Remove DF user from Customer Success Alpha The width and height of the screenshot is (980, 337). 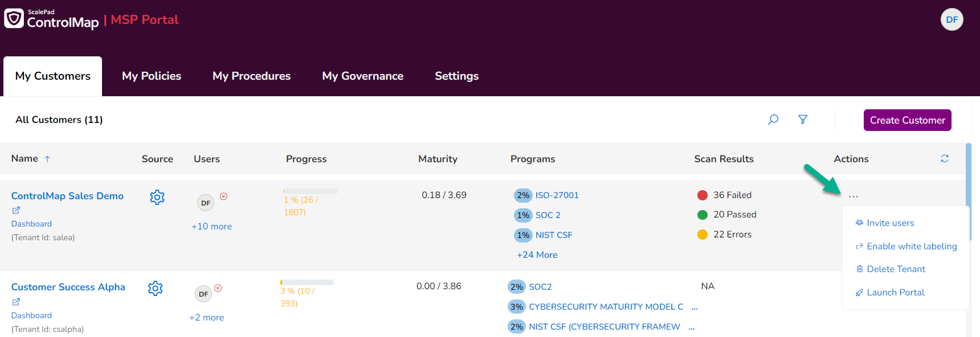point(218,288)
